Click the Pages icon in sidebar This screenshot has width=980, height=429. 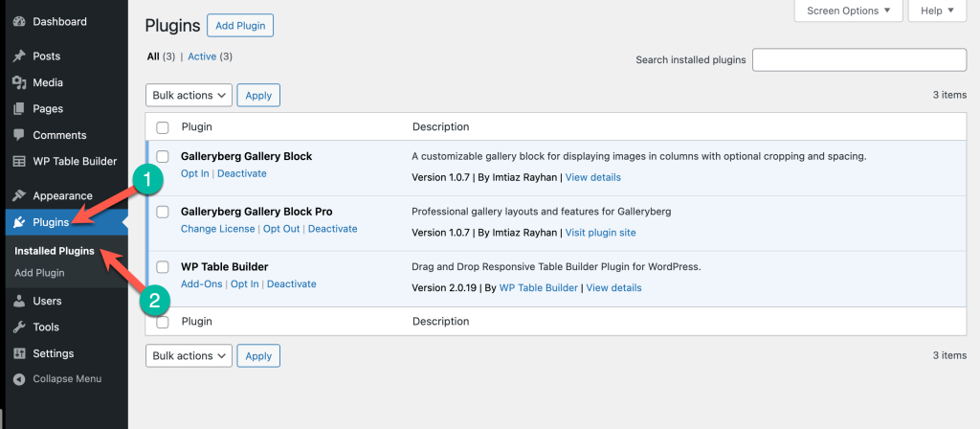click(x=19, y=109)
